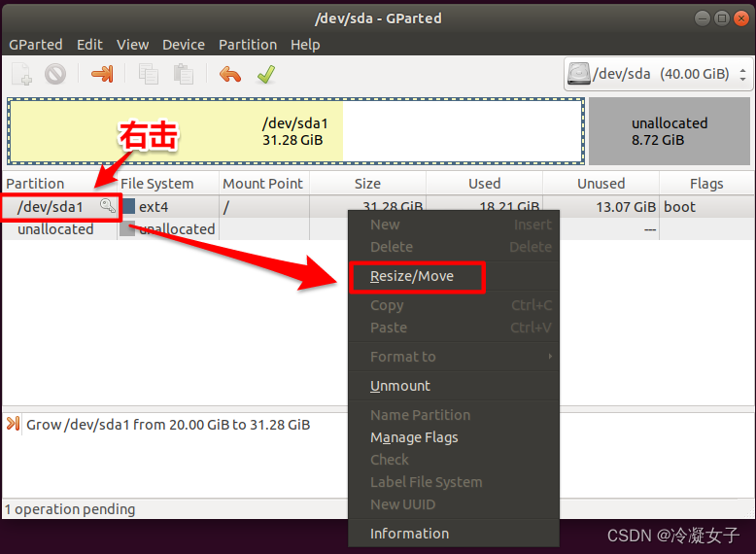Viewport: 756px width, 554px height.
Task: Open the View menu
Action: click(x=132, y=45)
